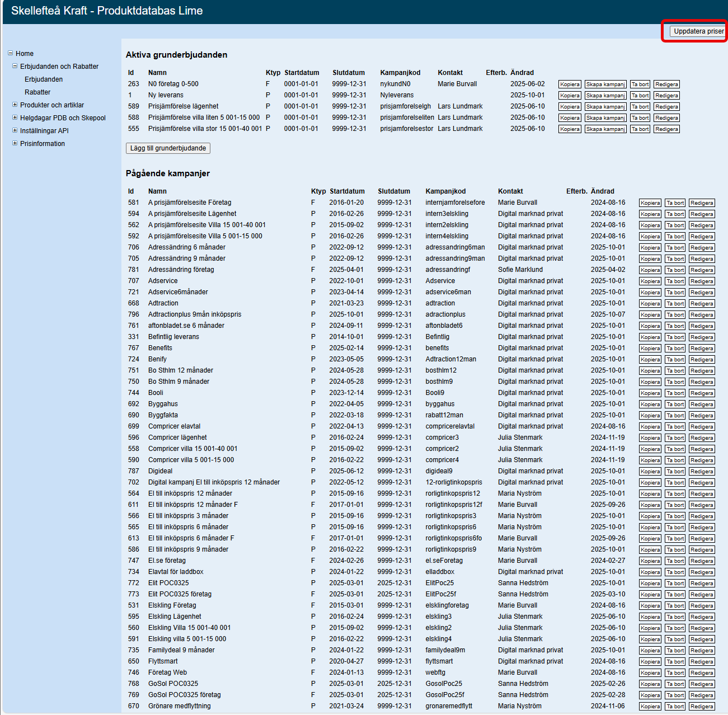The height and width of the screenshot is (715, 728).
Task: Delete the Booli campaign
Action: click(x=675, y=393)
